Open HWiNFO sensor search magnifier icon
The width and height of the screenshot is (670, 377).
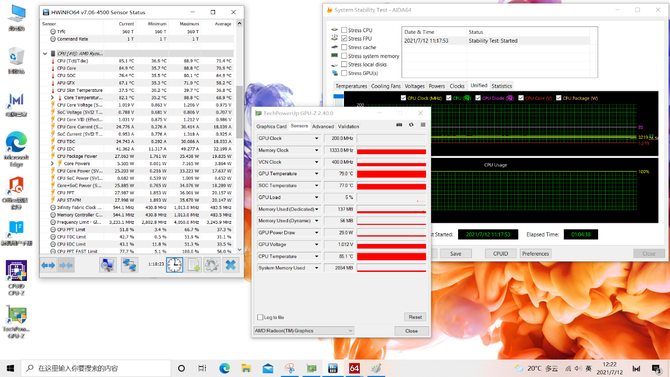coord(107,265)
